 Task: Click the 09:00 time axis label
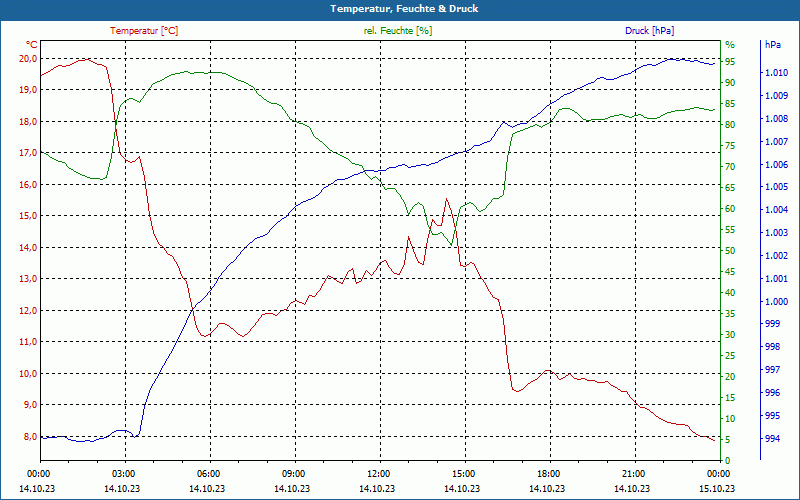click(x=292, y=473)
